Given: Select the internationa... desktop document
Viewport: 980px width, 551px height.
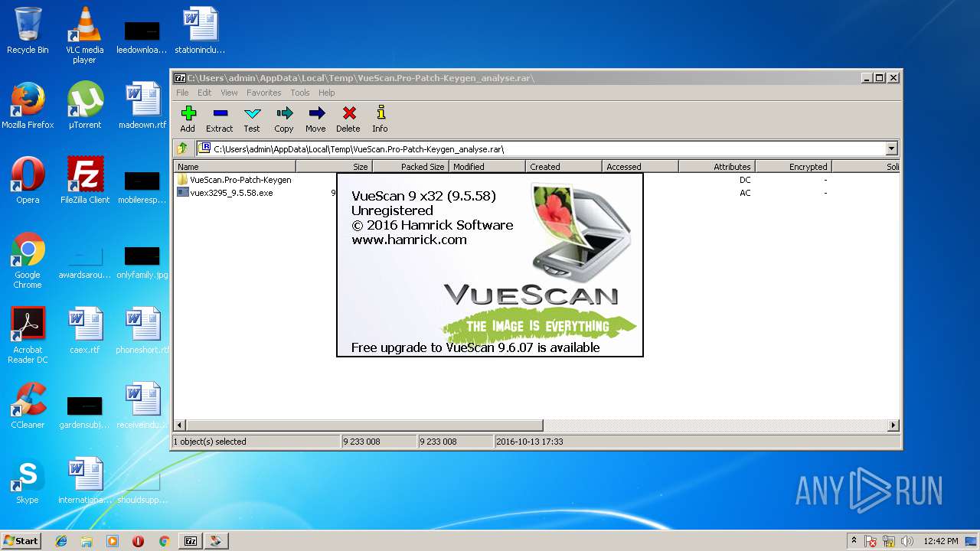Looking at the screenshot, I should 84,481.
